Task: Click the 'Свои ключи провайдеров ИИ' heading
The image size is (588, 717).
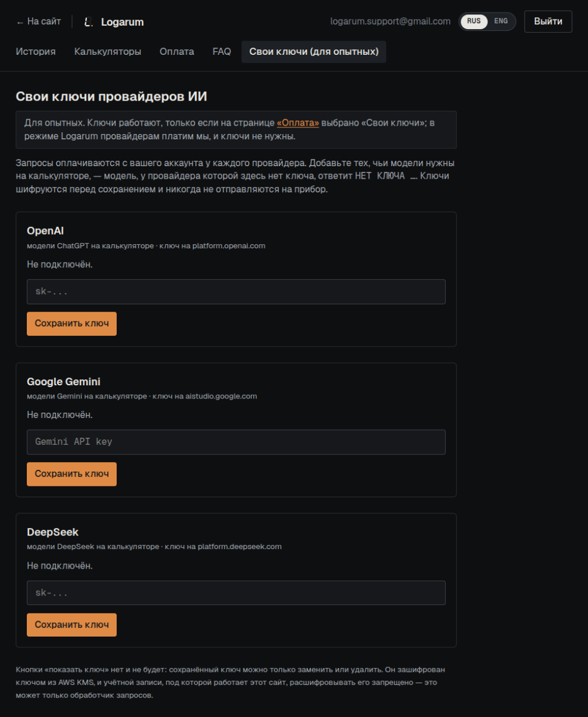Action: [111, 96]
